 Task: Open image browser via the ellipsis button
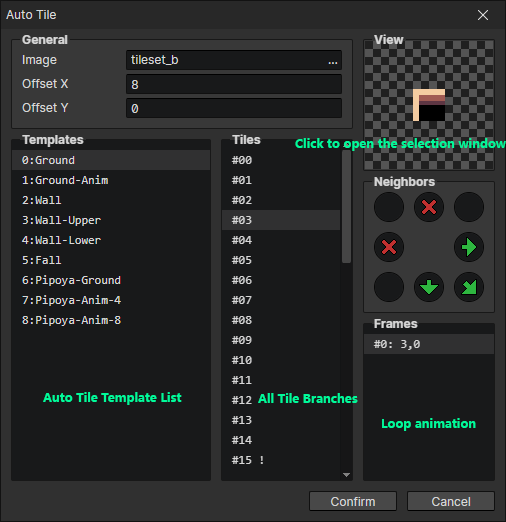(x=333, y=60)
